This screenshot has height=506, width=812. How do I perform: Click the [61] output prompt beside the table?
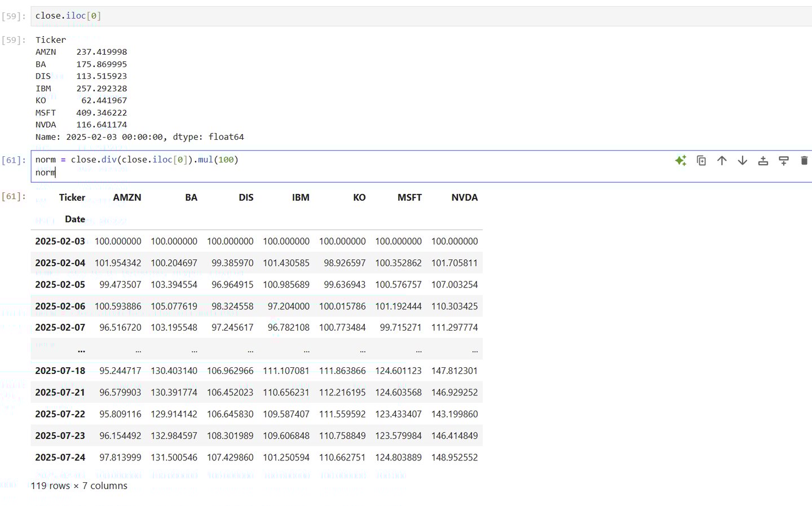(x=14, y=196)
